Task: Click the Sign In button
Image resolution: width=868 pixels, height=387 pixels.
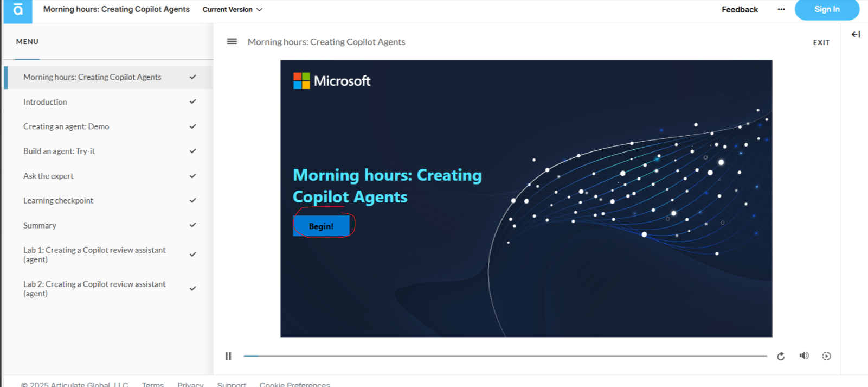Action: 827,9
